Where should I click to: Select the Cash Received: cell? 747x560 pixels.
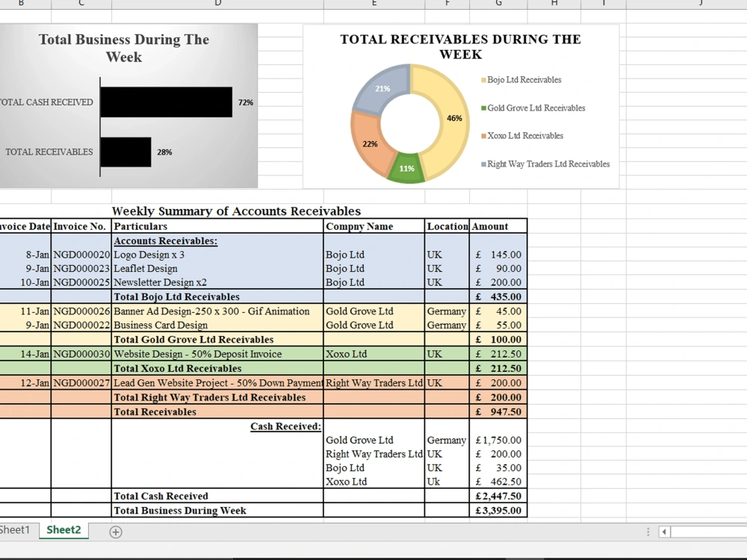[217, 426]
